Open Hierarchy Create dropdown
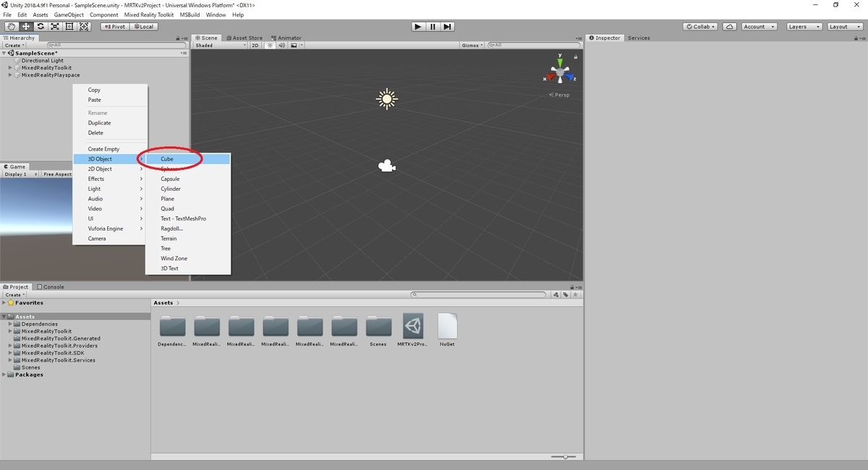This screenshot has height=470, width=868. (14, 45)
